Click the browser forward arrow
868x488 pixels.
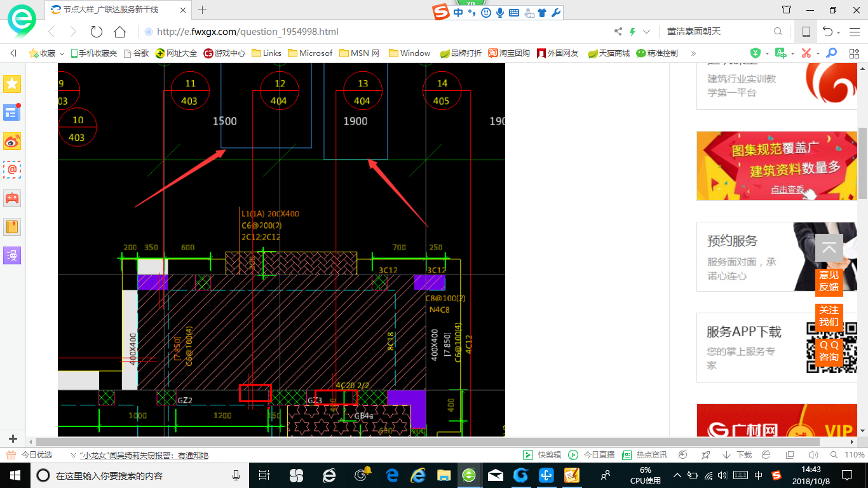tap(73, 32)
